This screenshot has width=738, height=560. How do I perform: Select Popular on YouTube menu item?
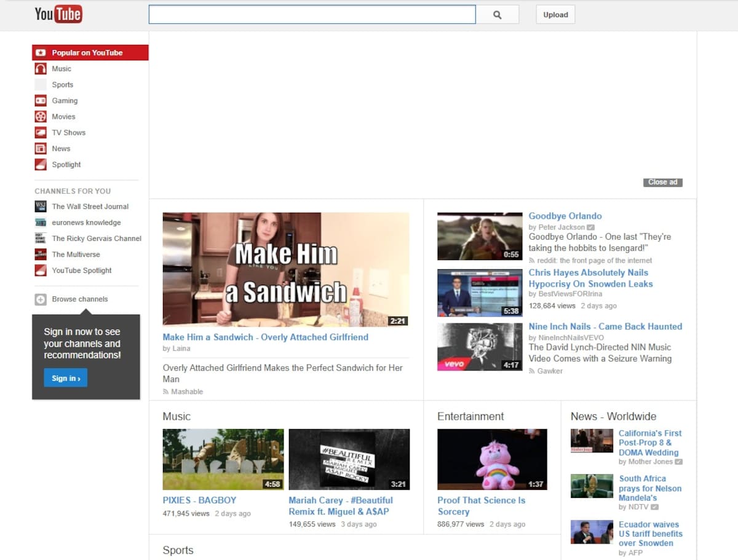[x=90, y=53]
